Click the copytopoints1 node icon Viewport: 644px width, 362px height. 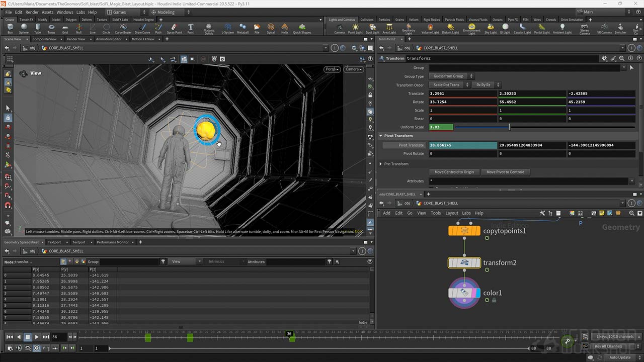click(x=464, y=231)
